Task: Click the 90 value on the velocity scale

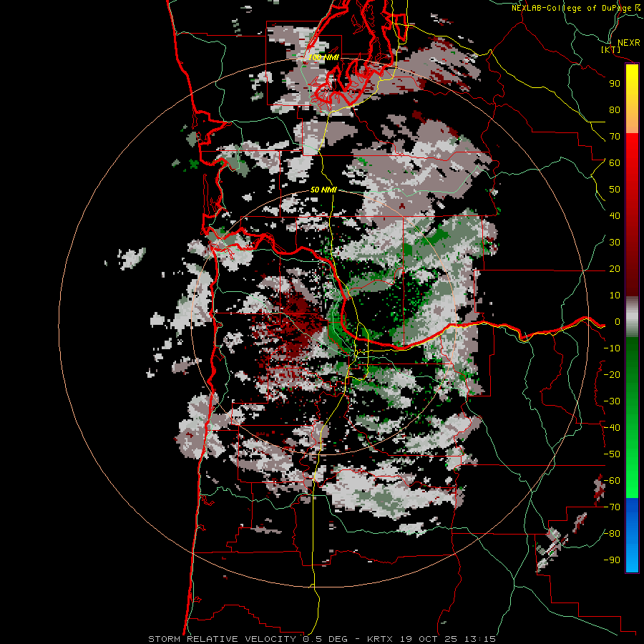Action: tap(615, 84)
